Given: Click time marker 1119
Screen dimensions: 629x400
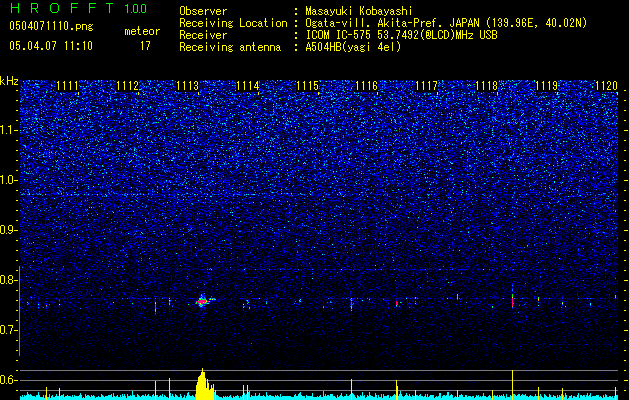Looking at the screenshot, I should pyautogui.click(x=547, y=86).
